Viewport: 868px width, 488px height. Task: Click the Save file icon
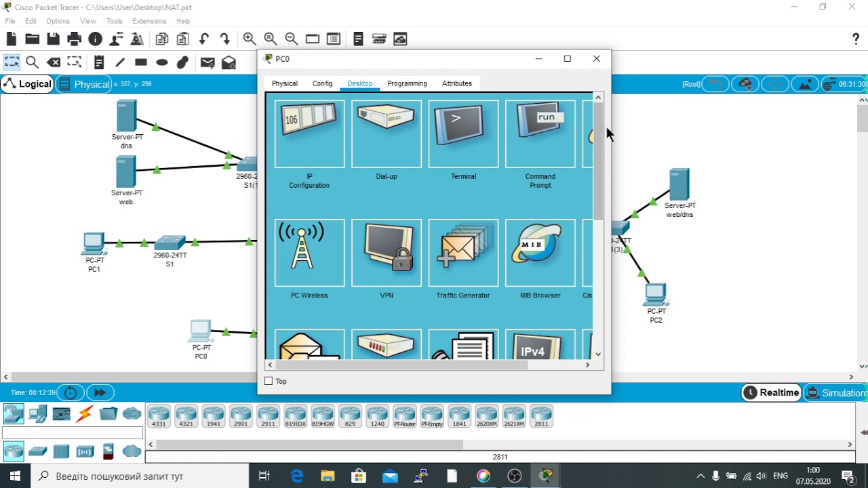tap(54, 39)
